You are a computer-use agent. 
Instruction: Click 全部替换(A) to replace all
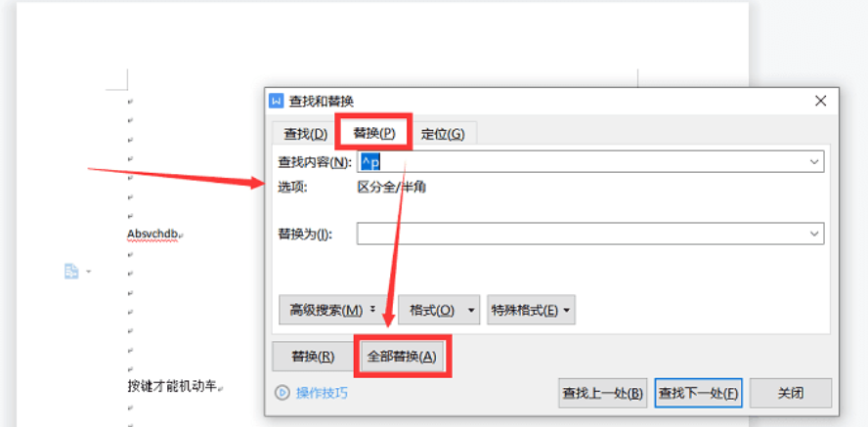402,357
